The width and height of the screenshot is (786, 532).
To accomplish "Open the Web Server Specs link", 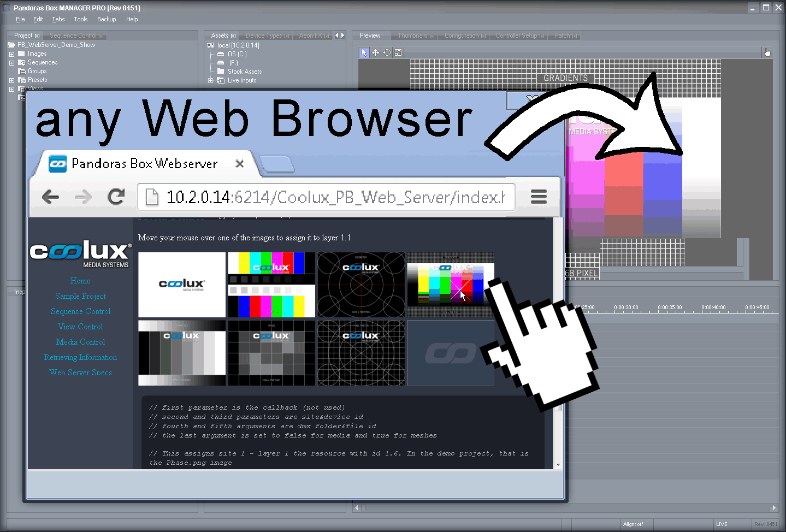I will (x=80, y=373).
